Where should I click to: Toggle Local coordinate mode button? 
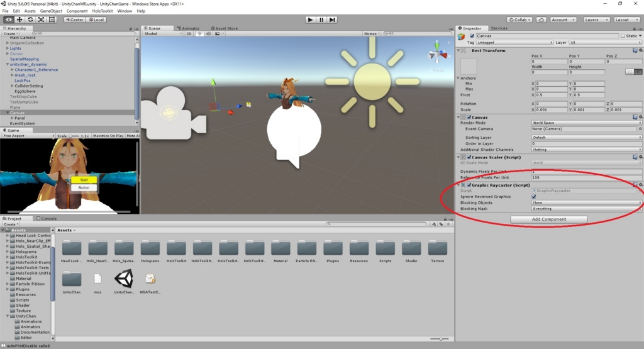[96, 19]
